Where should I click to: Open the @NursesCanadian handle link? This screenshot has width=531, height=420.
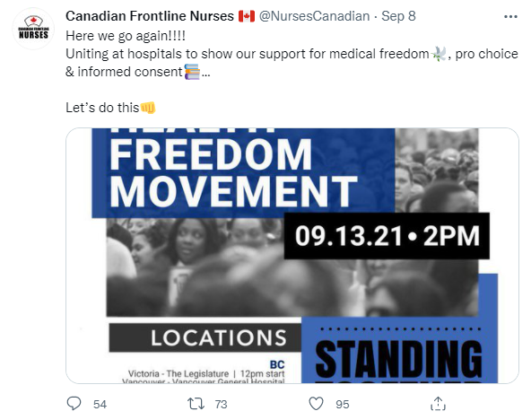(314, 16)
